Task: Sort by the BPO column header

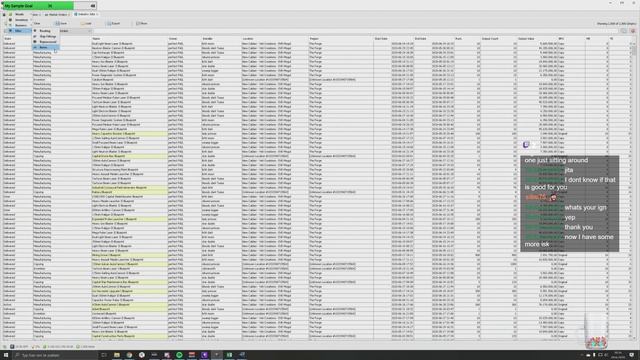Action: tap(571, 39)
